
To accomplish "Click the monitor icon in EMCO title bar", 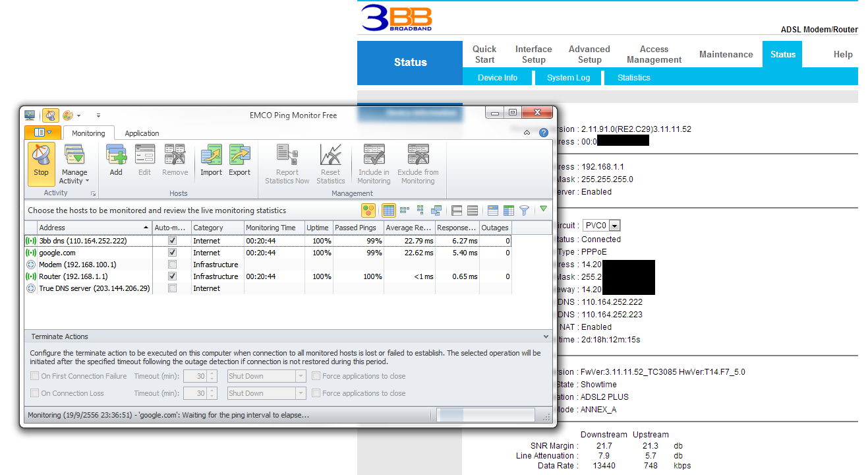I will pos(30,115).
